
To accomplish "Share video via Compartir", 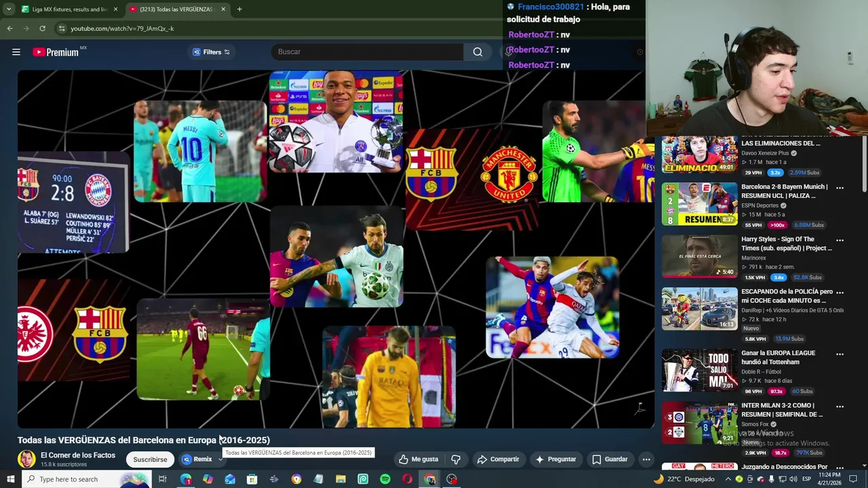I will [x=498, y=460].
